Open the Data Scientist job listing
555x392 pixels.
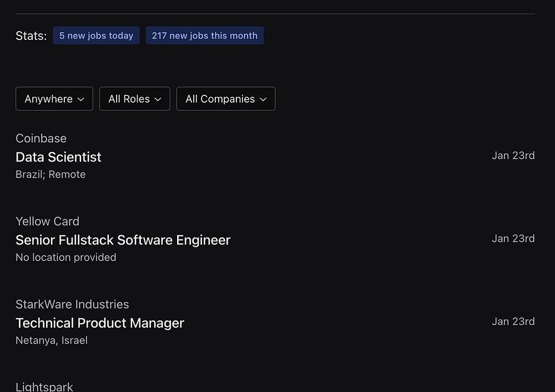pos(58,157)
